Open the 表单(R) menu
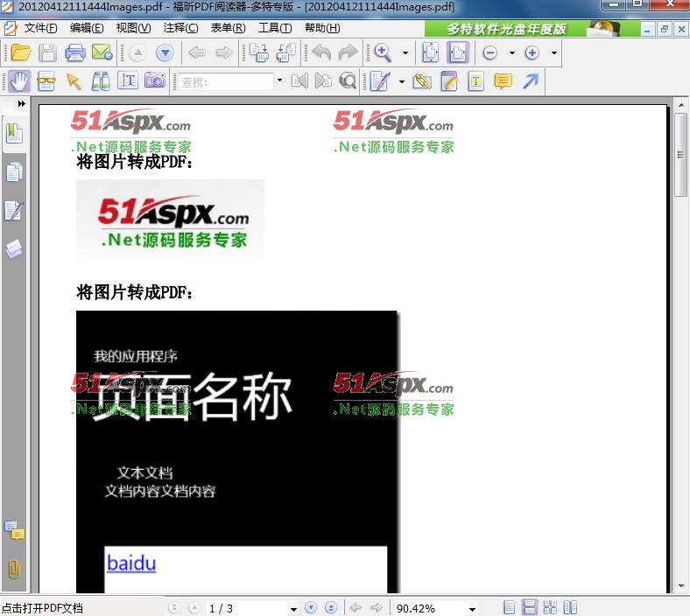Screen dimensions: 690x616 228,28
